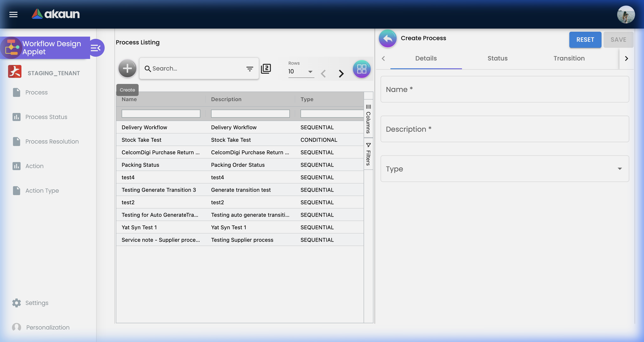Click the plus Create process button

[127, 68]
